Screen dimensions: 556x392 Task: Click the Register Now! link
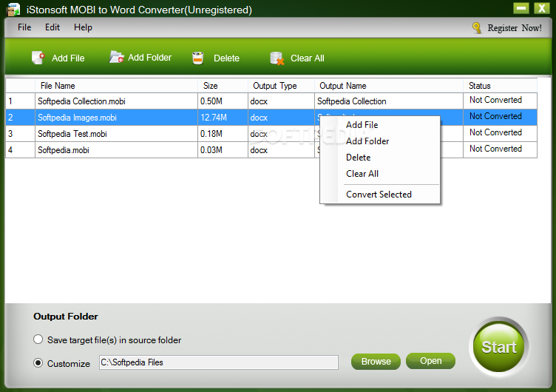(x=515, y=28)
